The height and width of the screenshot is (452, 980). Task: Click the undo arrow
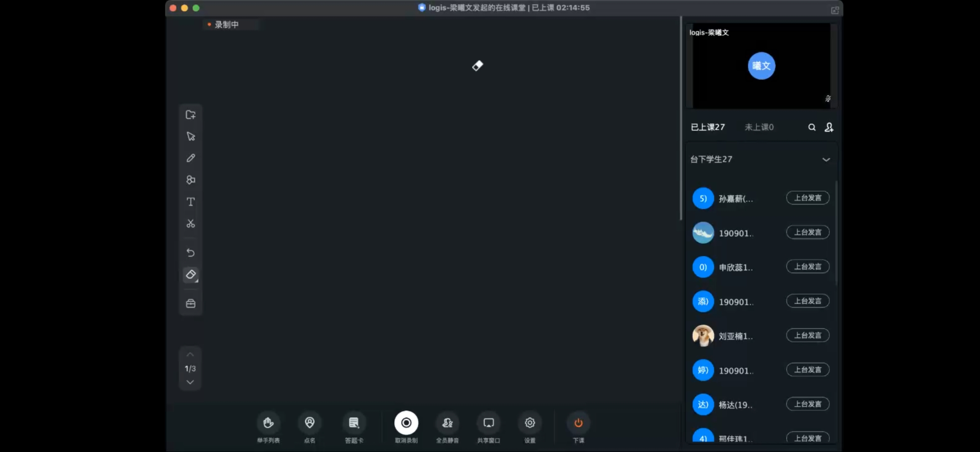point(191,253)
